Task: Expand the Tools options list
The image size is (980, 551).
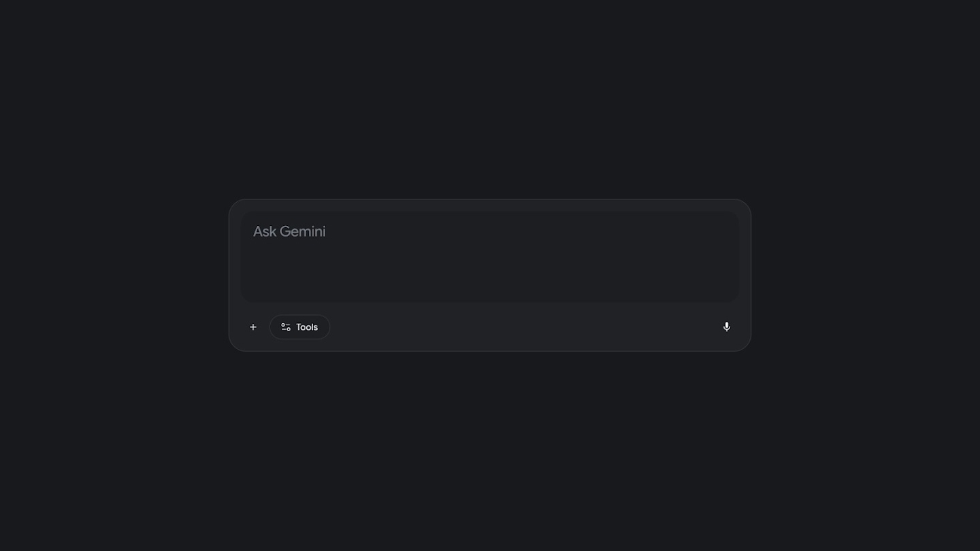Action: pyautogui.click(x=299, y=327)
